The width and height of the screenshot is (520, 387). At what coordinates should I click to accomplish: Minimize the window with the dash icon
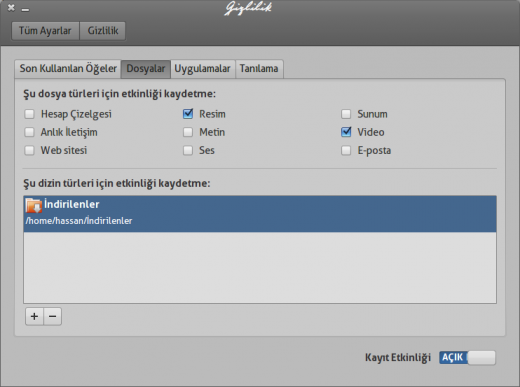(x=25, y=10)
